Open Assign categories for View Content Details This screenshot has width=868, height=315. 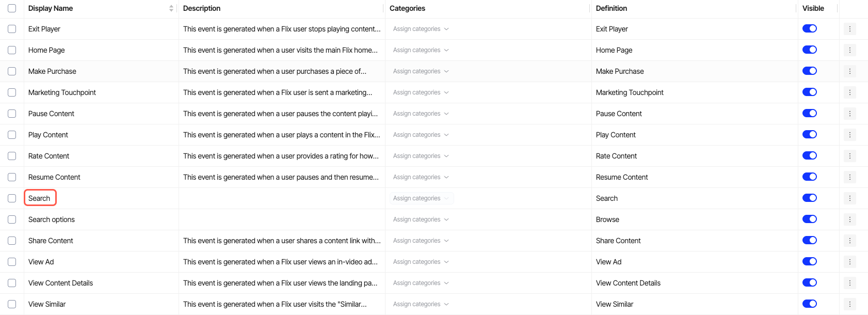coord(421,283)
